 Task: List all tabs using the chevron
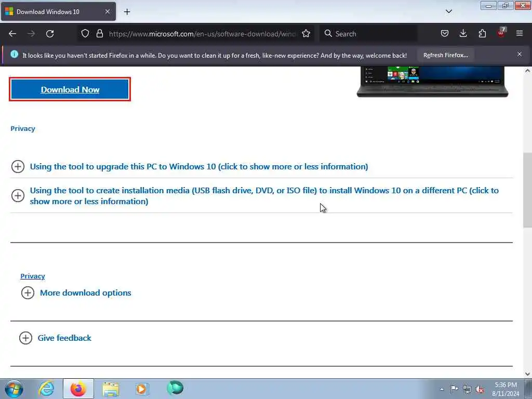click(x=448, y=11)
